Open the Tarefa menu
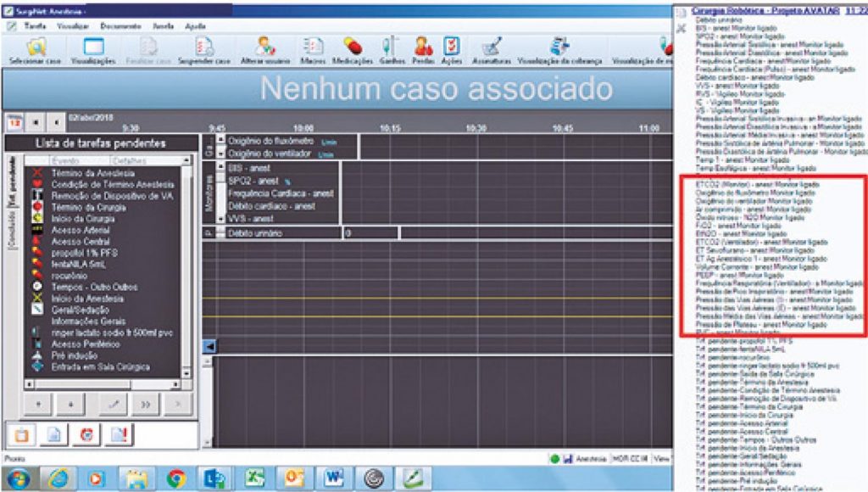 point(35,26)
